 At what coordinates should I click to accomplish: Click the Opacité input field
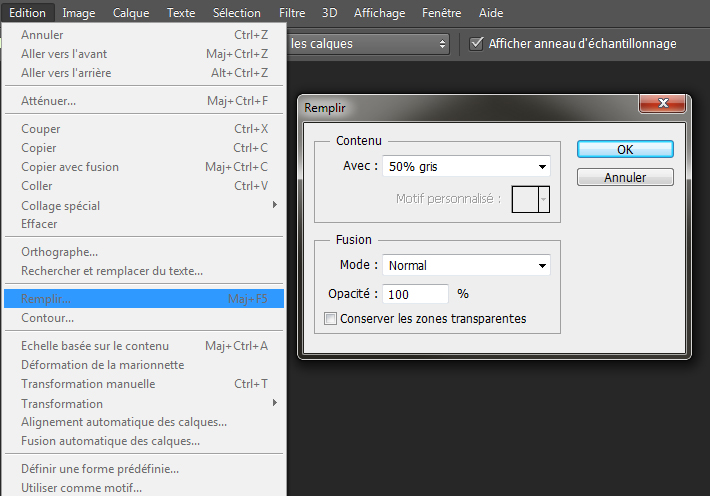click(415, 294)
